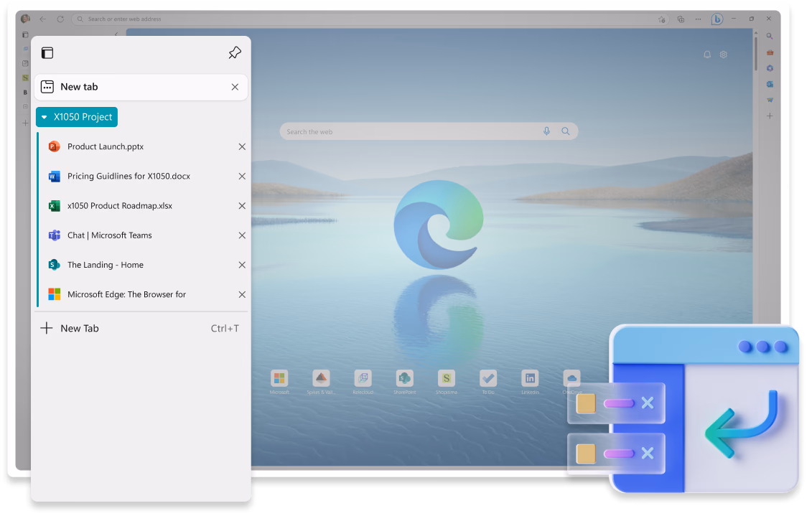Open page settings gear on new tab page
This screenshot has width=812, height=516.
click(x=724, y=55)
